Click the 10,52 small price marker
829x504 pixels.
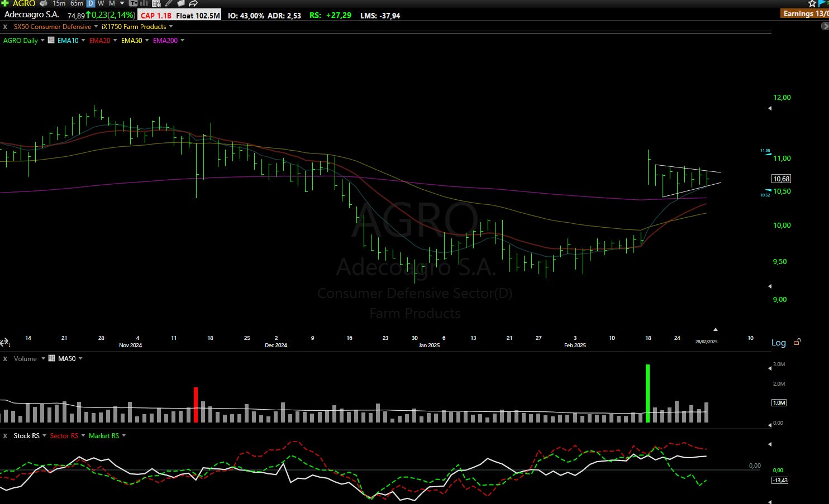click(765, 195)
